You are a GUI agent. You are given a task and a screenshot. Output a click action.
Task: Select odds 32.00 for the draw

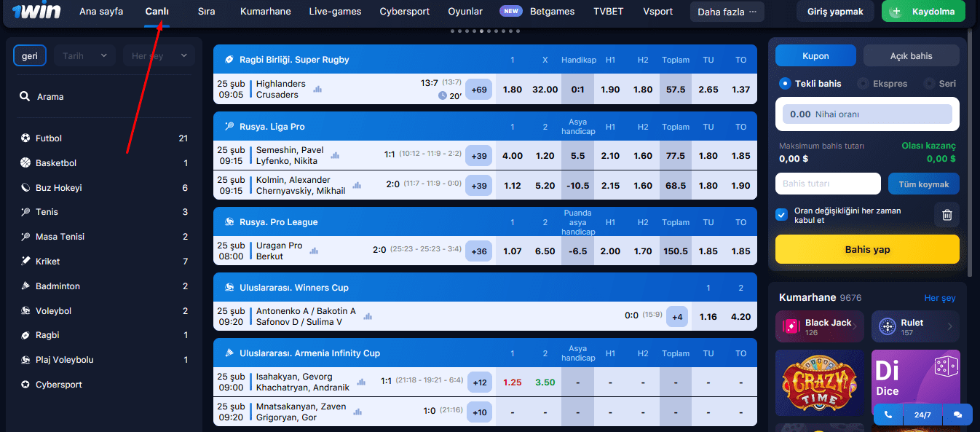[x=545, y=90]
